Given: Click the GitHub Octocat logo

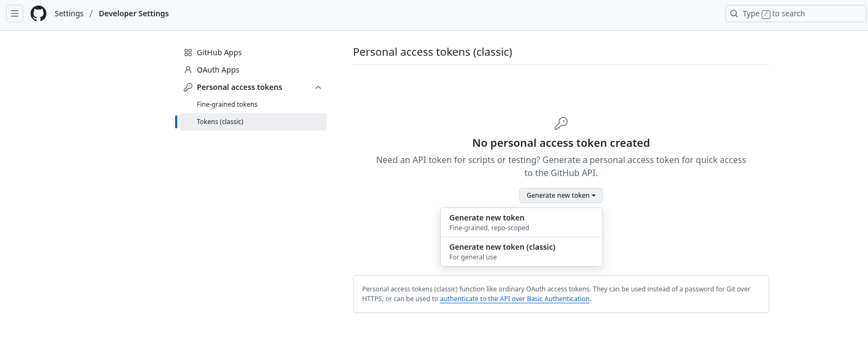Looking at the screenshot, I should click(38, 14).
